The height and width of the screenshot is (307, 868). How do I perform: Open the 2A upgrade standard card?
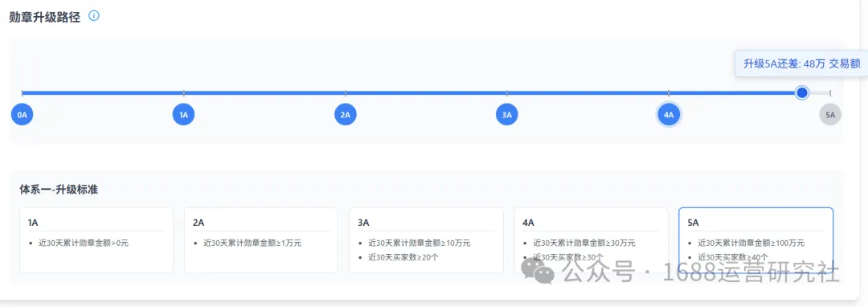point(261,240)
